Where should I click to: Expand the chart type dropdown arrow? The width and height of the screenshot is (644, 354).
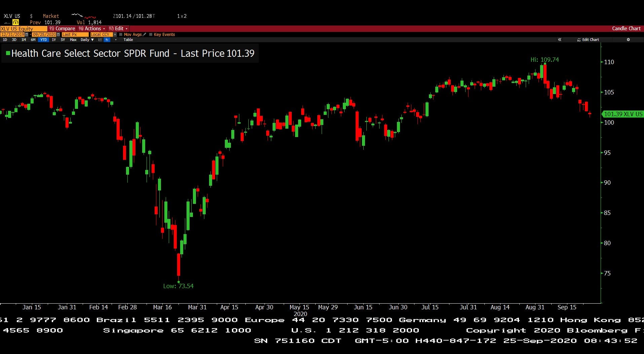[116, 40]
